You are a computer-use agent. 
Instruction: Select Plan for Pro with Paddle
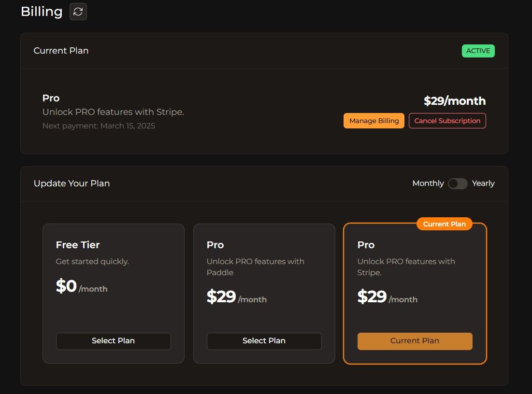click(264, 341)
